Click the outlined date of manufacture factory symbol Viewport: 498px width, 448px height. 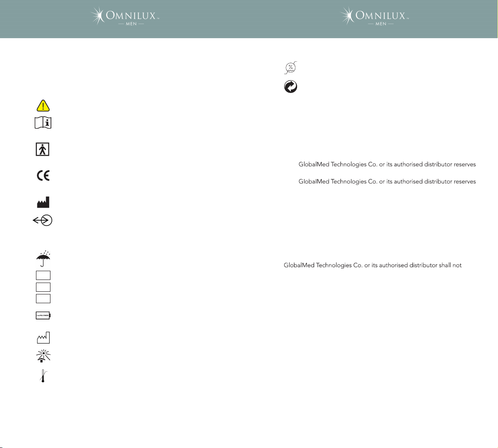(43, 338)
